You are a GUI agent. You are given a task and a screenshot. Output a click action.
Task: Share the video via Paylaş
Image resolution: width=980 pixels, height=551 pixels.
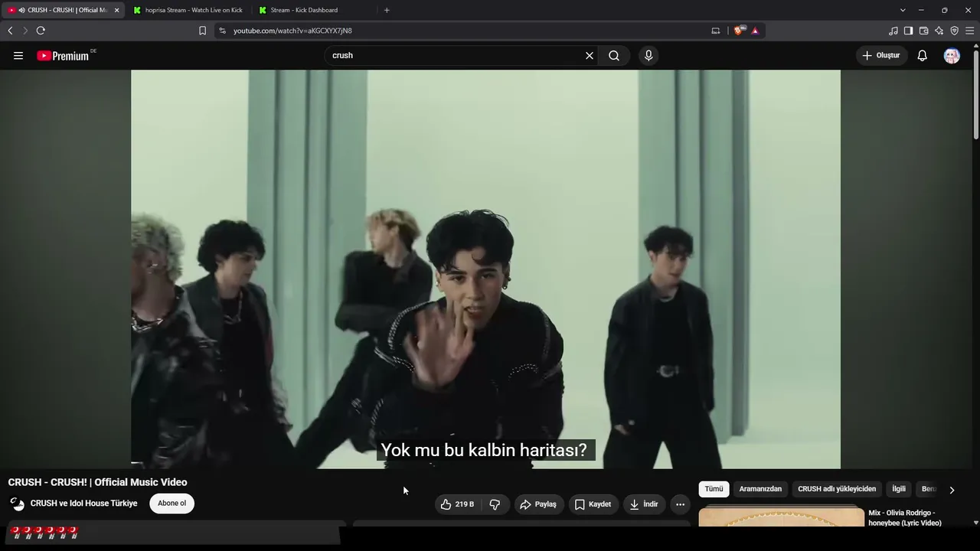[538, 504]
